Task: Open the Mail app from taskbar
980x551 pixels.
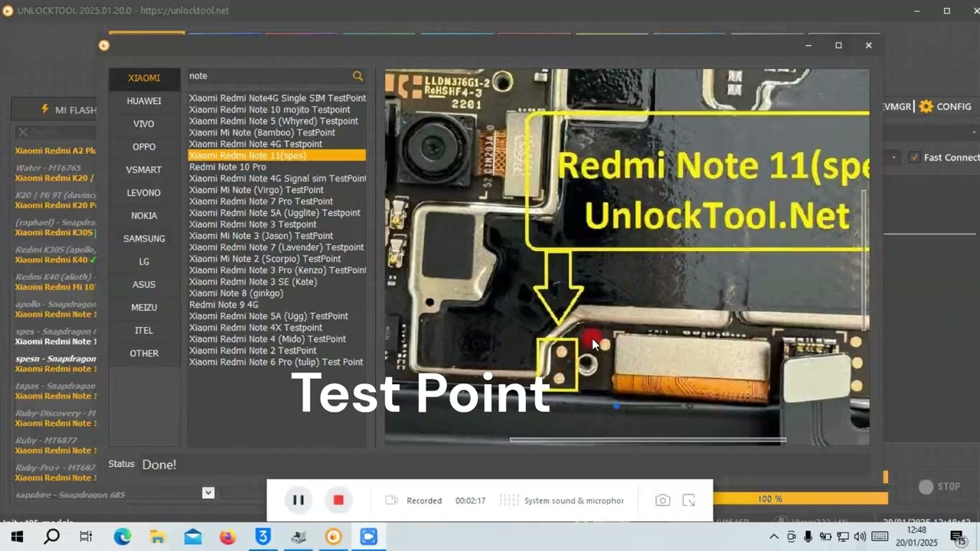Action: click(193, 537)
